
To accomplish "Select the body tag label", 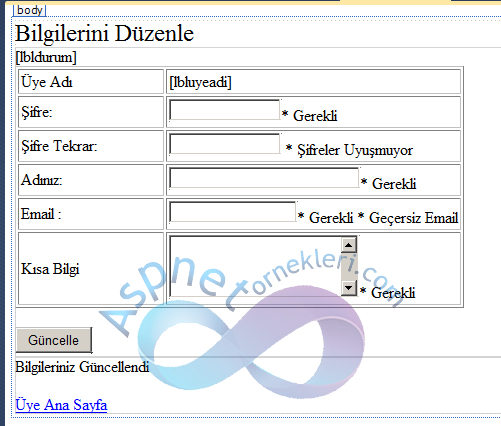I will click(x=30, y=10).
